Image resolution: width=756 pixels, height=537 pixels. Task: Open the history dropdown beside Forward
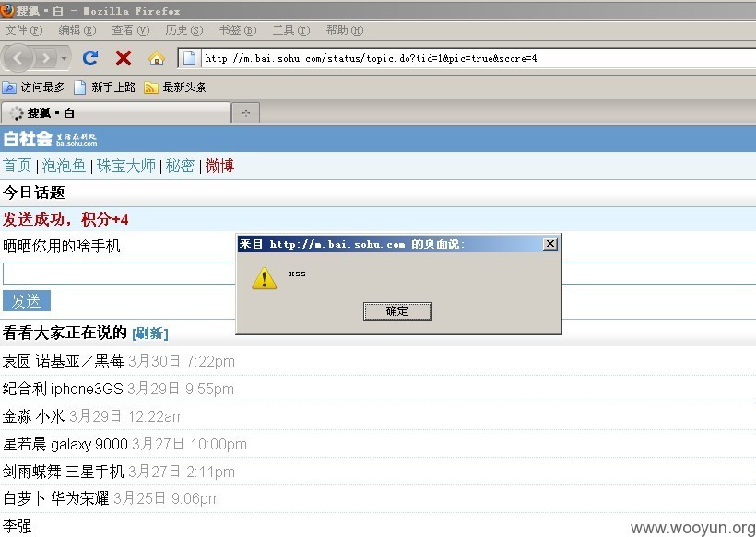coord(65,58)
